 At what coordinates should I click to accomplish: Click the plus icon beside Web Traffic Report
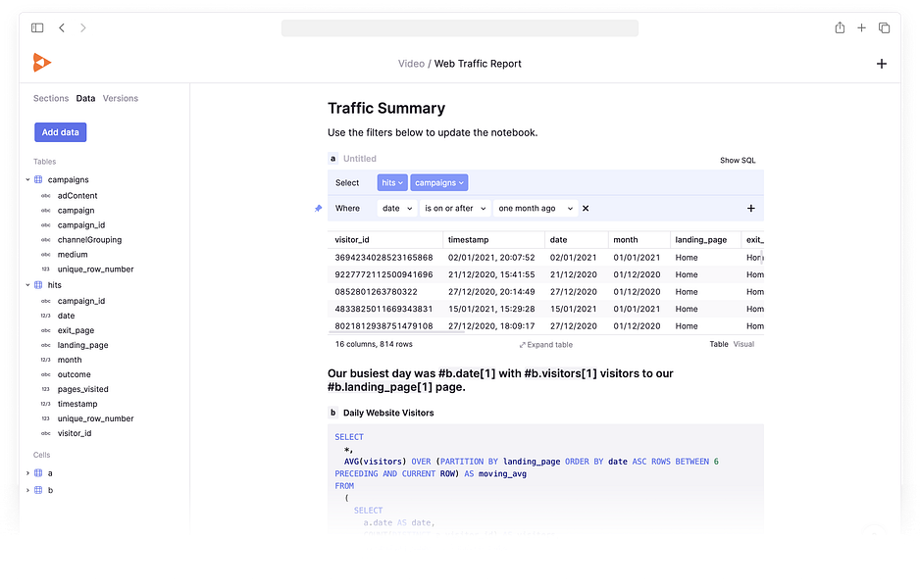pos(882,64)
